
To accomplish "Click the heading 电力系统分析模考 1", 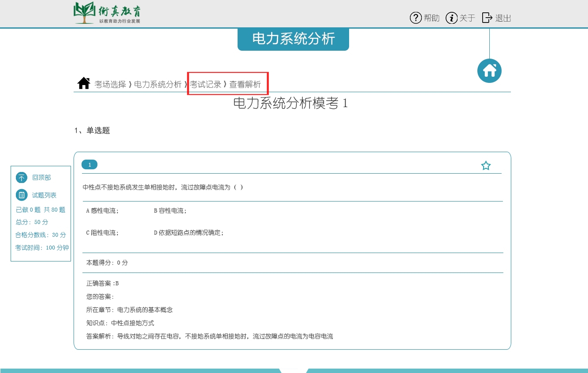I will point(290,103).
